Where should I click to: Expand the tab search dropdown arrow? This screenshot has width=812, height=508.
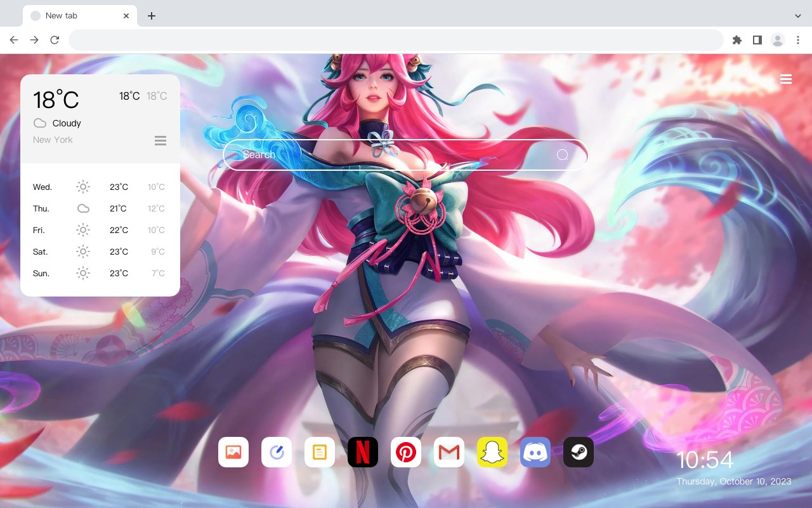tap(798, 16)
